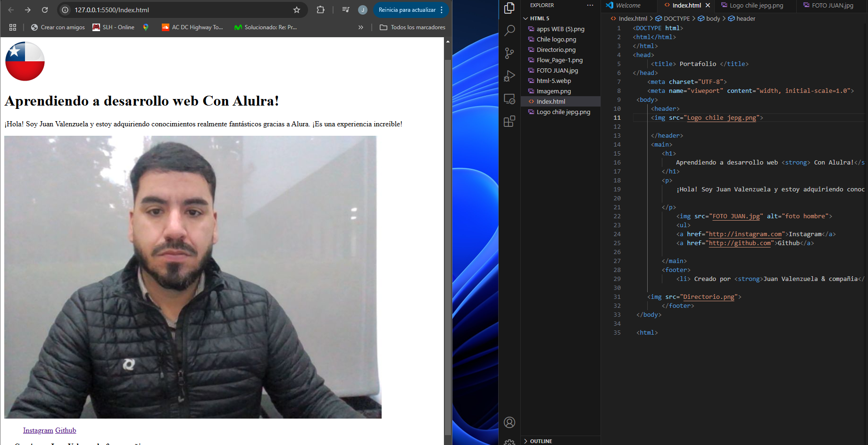Open Todos los marcadores folder
The height and width of the screenshot is (445, 868).
pyautogui.click(x=413, y=27)
